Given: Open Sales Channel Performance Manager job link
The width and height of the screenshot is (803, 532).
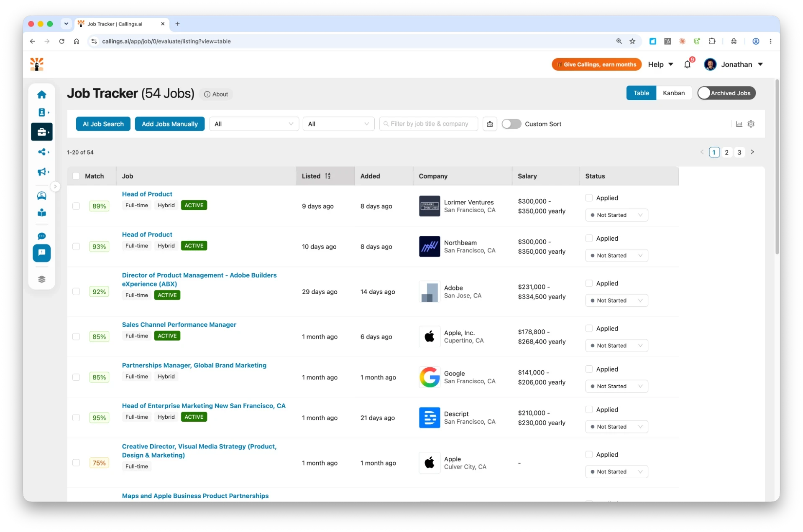Looking at the screenshot, I should [179, 325].
